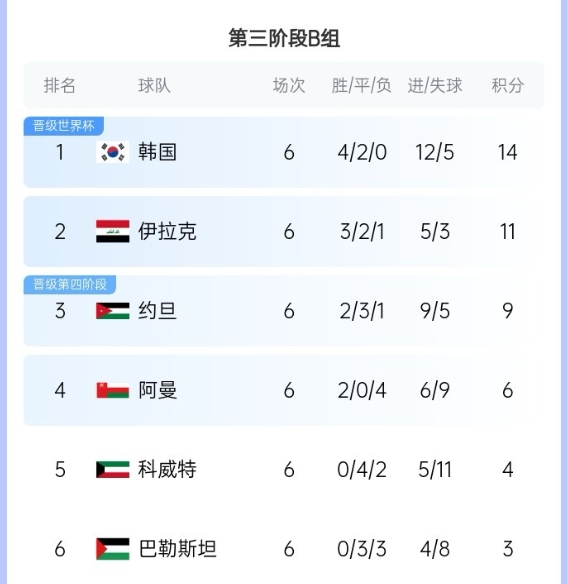Open the 约旦 team name
This screenshot has width=567, height=584.
157,311
